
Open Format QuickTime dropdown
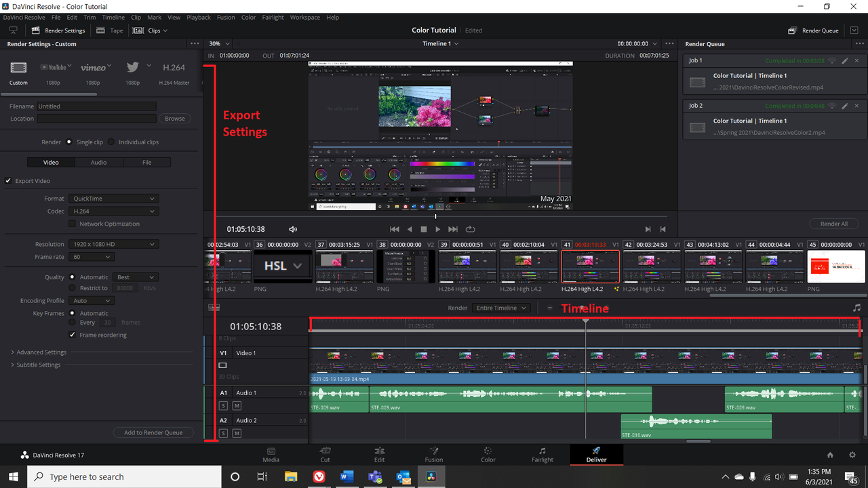113,199
